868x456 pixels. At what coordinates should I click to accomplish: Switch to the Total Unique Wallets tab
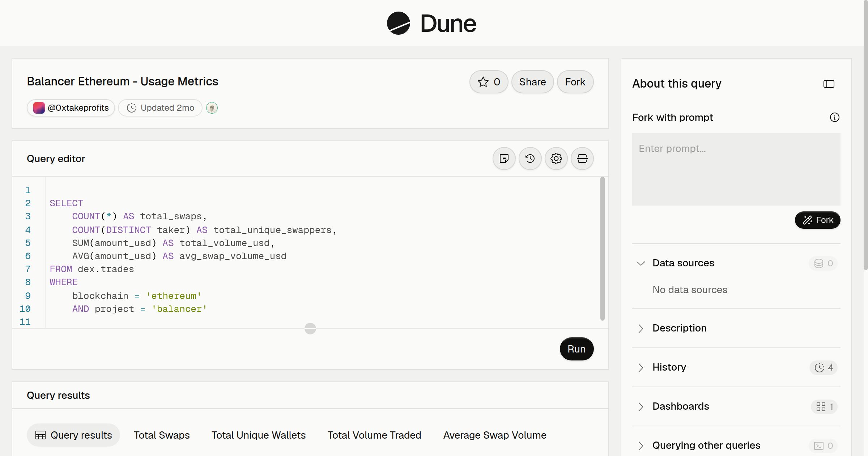tap(259, 435)
